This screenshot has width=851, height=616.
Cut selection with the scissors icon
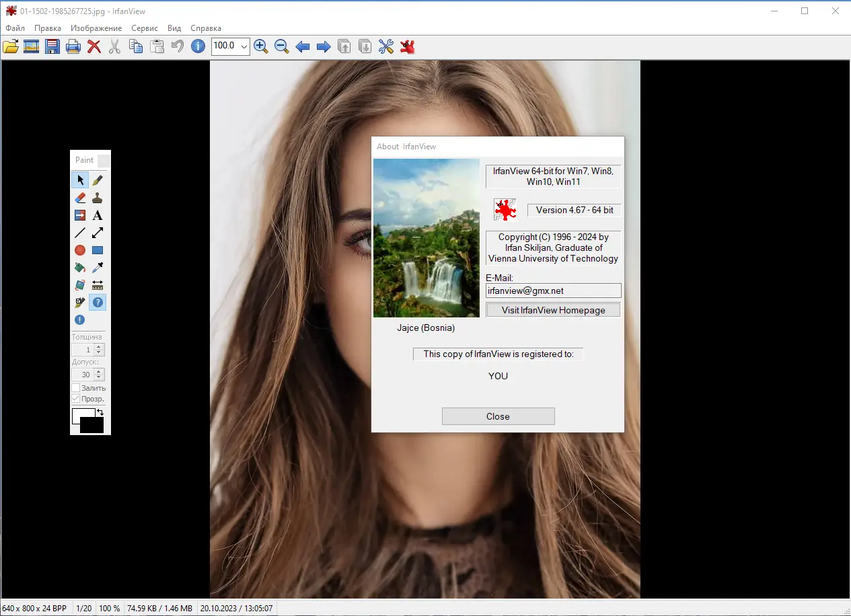coord(115,46)
